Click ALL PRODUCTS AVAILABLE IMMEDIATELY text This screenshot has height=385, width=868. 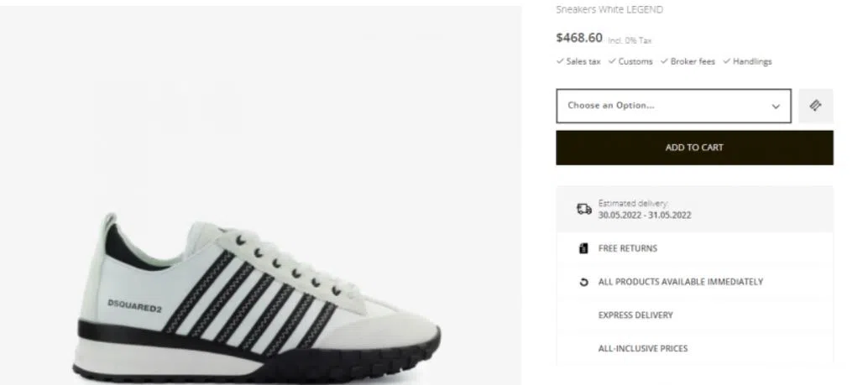680,282
